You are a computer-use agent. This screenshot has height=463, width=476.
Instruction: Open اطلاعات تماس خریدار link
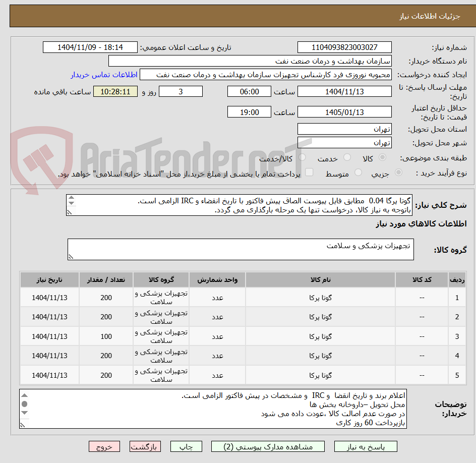coord(104,75)
